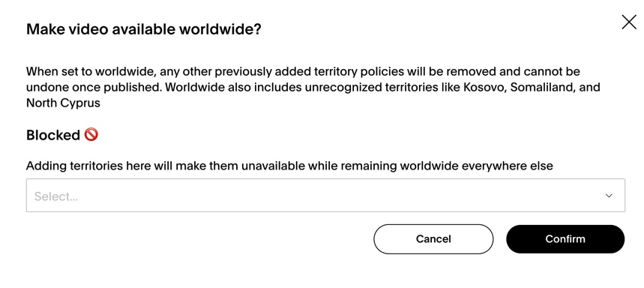Image resolution: width=644 pixels, height=288 pixels.
Task: Click the North Cyprus text
Action: pyautogui.click(x=63, y=103)
